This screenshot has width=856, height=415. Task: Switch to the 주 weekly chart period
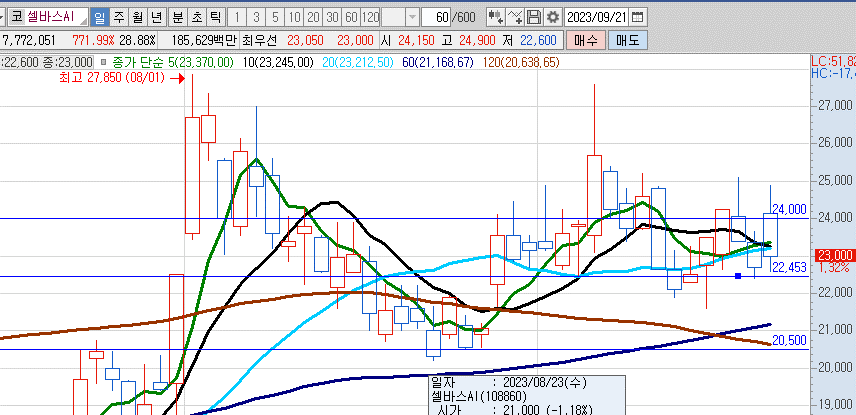click(x=118, y=17)
